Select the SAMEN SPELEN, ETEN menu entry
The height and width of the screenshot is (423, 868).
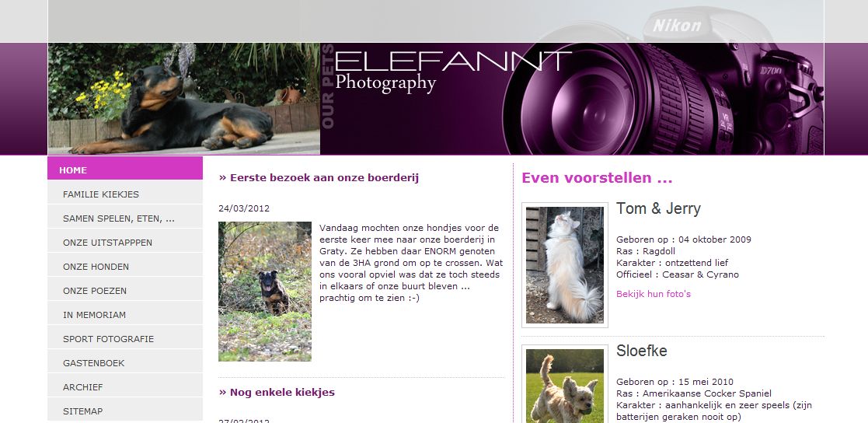coord(125,218)
